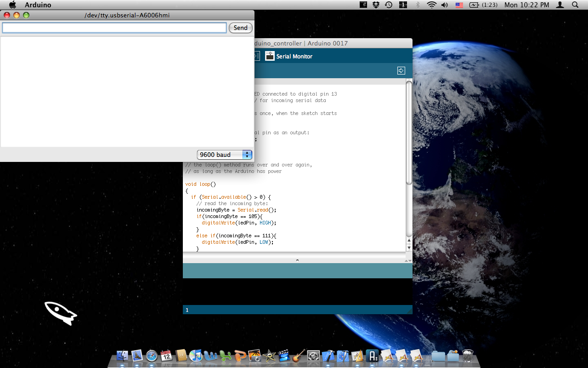Click the line number 1 in status bar
Viewport: 588px width, 368px height.
pos(187,310)
